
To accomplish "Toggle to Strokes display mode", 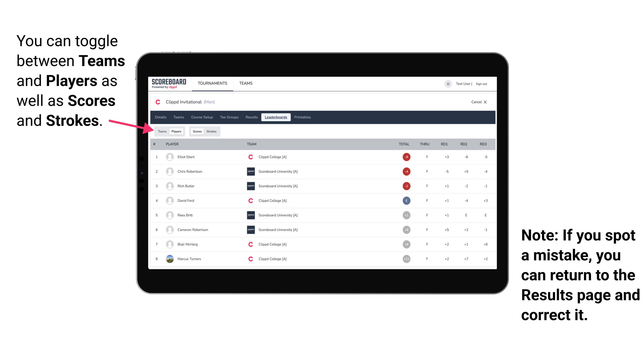I will [x=212, y=131].
